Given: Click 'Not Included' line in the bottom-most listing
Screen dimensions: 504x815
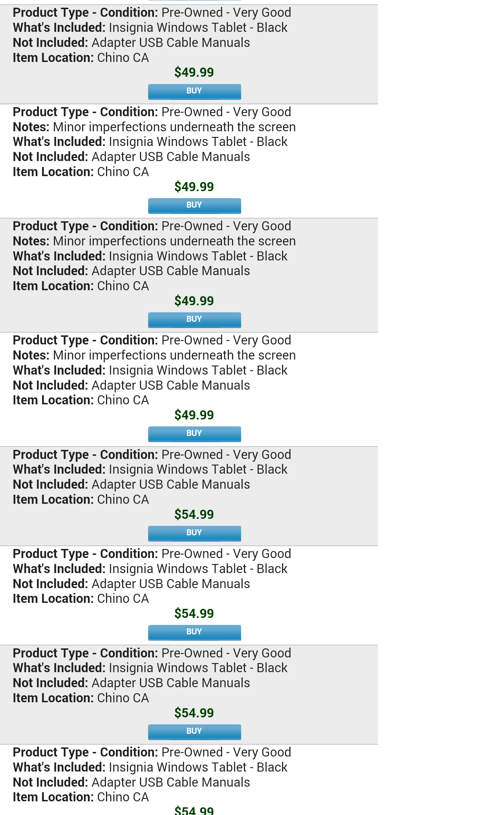Looking at the screenshot, I should pos(131,782).
